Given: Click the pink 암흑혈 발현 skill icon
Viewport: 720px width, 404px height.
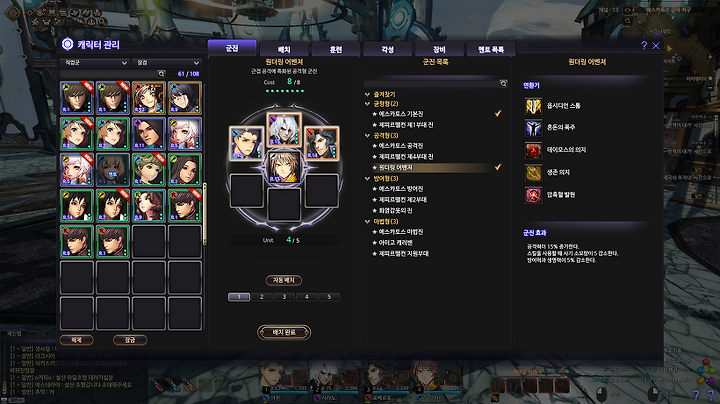Looking at the screenshot, I should [x=534, y=196].
